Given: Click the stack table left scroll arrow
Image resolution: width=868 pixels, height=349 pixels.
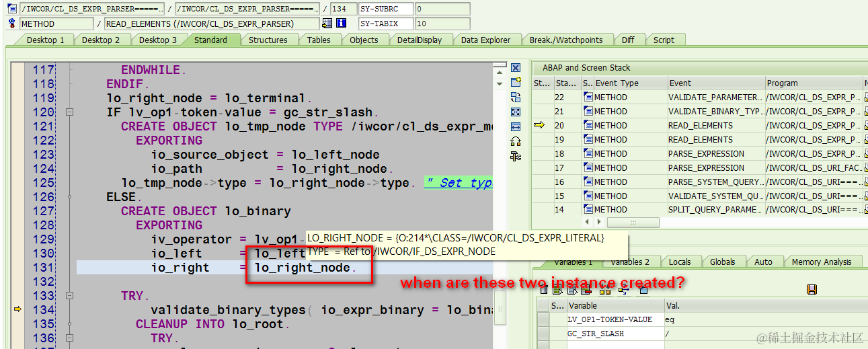Looking at the screenshot, I should click(588, 222).
